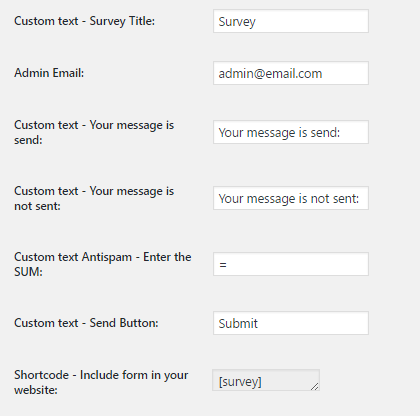The image size is (420, 416).
Task: Place cursor on the word 'Submit'
Action: (238, 324)
